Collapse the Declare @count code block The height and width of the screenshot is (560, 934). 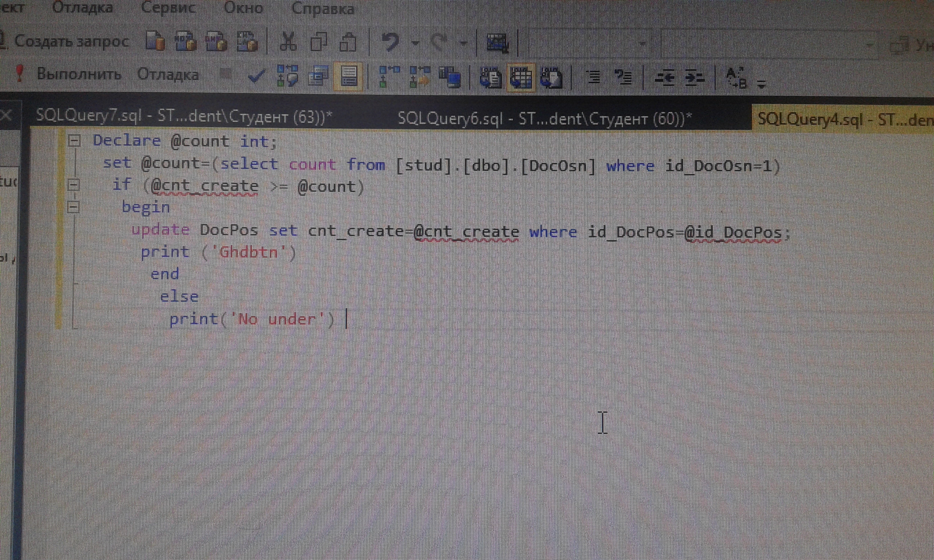click(x=74, y=141)
